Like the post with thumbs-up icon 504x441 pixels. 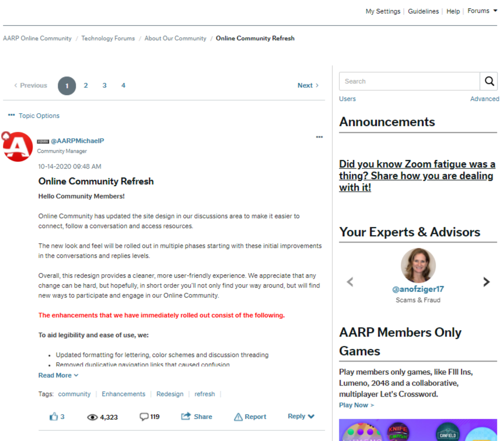(x=54, y=416)
